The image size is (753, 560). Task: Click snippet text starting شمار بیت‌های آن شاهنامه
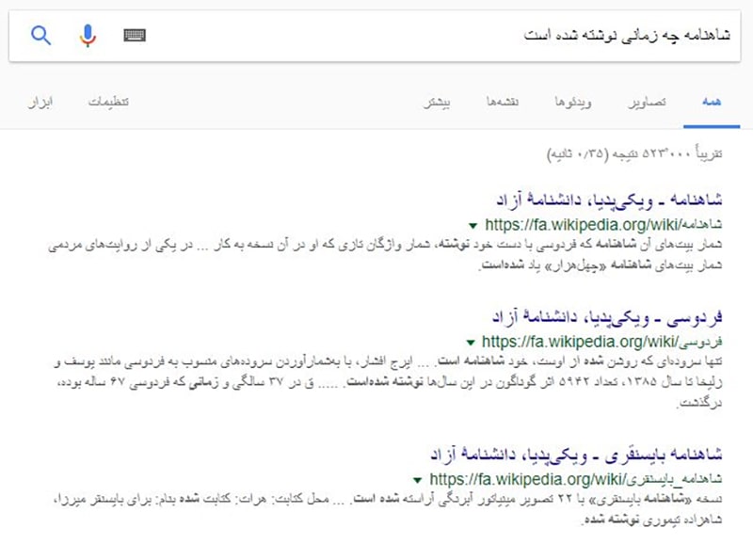point(385,254)
